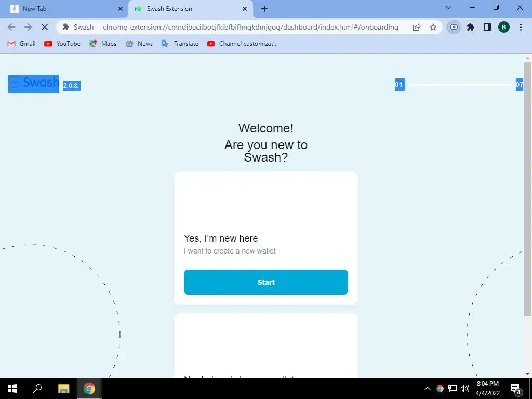Image resolution: width=532 pixels, height=399 pixels.
Task: Share this page icon
Action: [x=417, y=27]
